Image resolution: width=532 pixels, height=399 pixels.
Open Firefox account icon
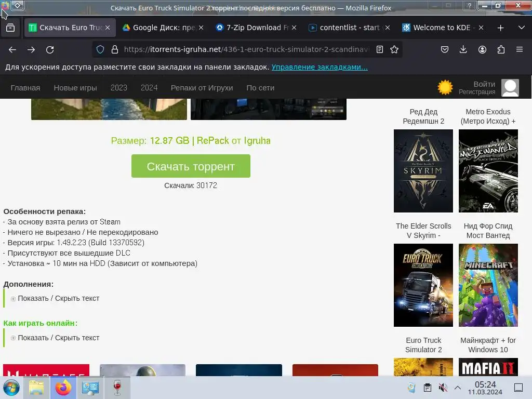482,49
